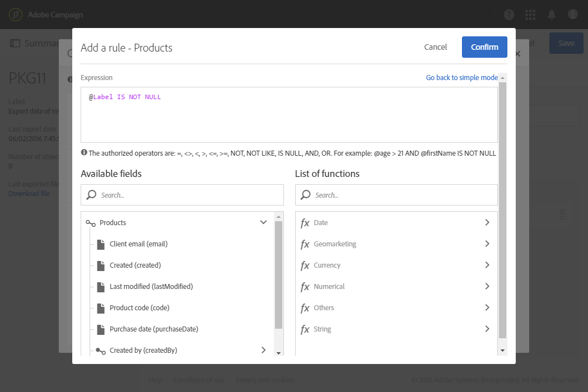
Task: Open the apps grid icon
Action: 530,15
